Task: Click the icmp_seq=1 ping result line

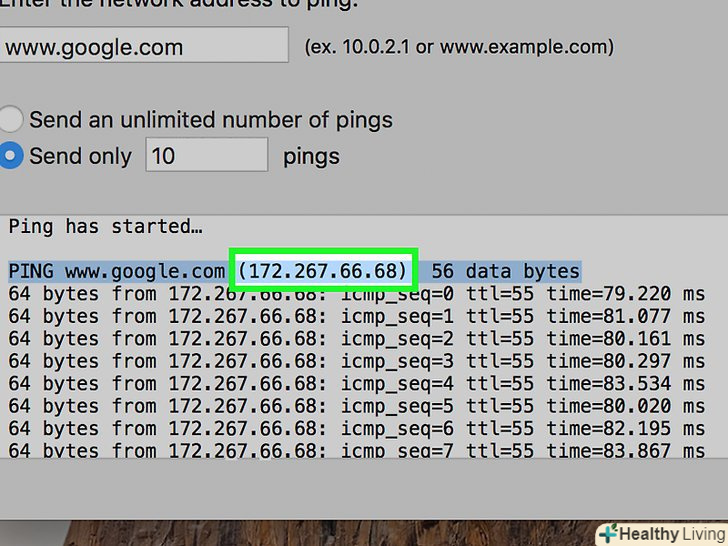Action: tap(355, 317)
